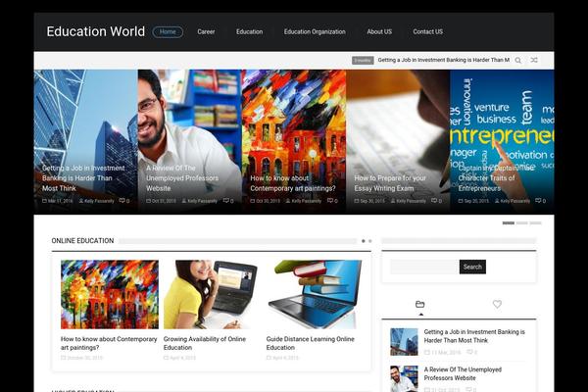588x392 pixels.
Task: Open Online Education 'How to know about Contemporary art paintings?'
Action: click(x=109, y=343)
